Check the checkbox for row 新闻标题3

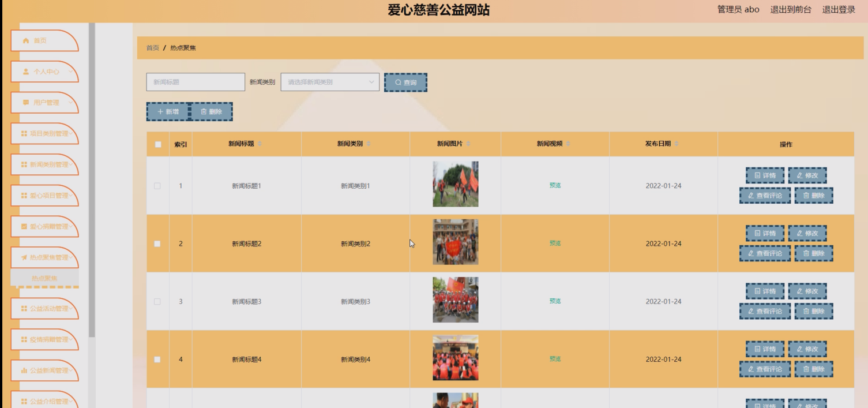pos(157,301)
